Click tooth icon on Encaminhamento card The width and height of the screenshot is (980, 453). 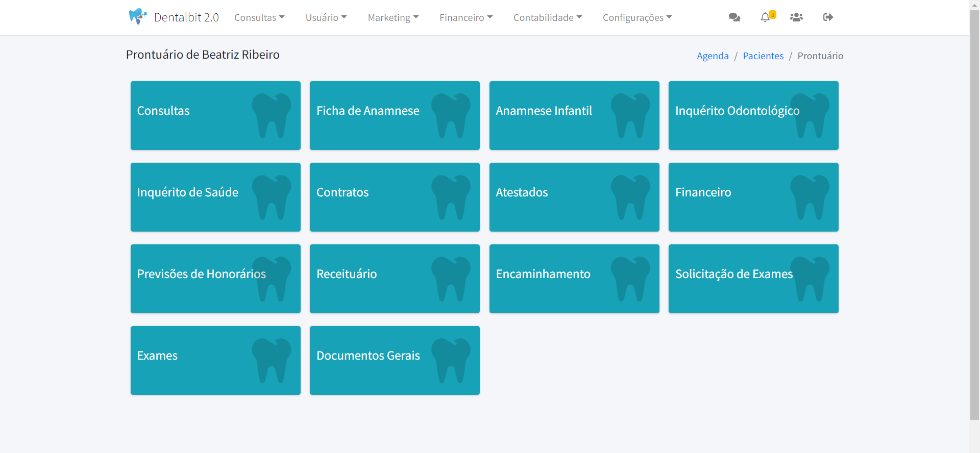coord(630,279)
